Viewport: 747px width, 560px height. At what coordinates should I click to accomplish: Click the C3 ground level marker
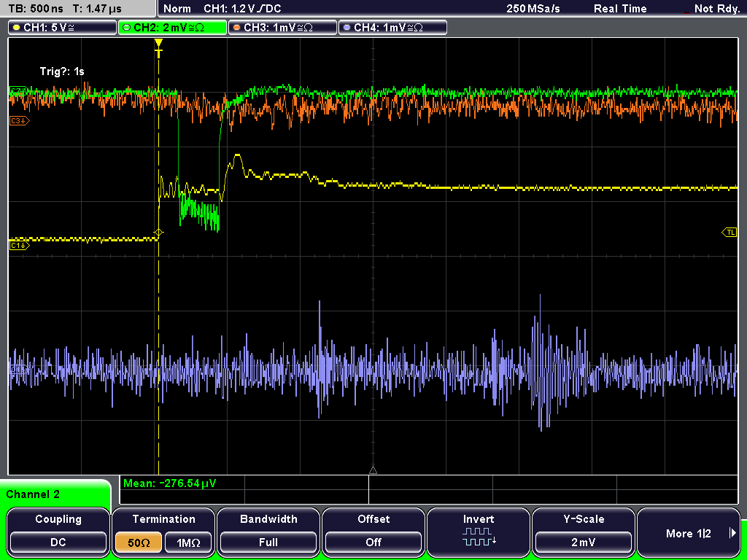pyautogui.click(x=19, y=121)
